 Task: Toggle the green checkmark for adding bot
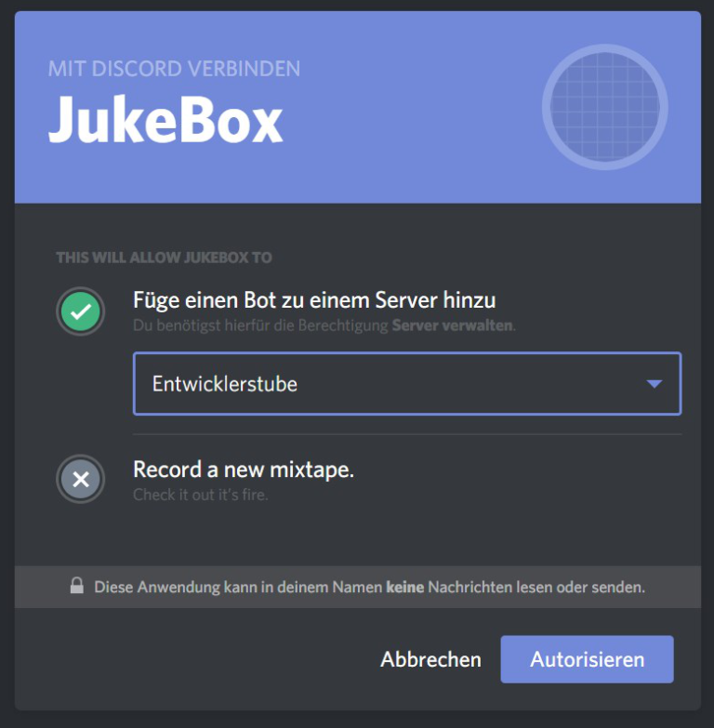tap(81, 311)
